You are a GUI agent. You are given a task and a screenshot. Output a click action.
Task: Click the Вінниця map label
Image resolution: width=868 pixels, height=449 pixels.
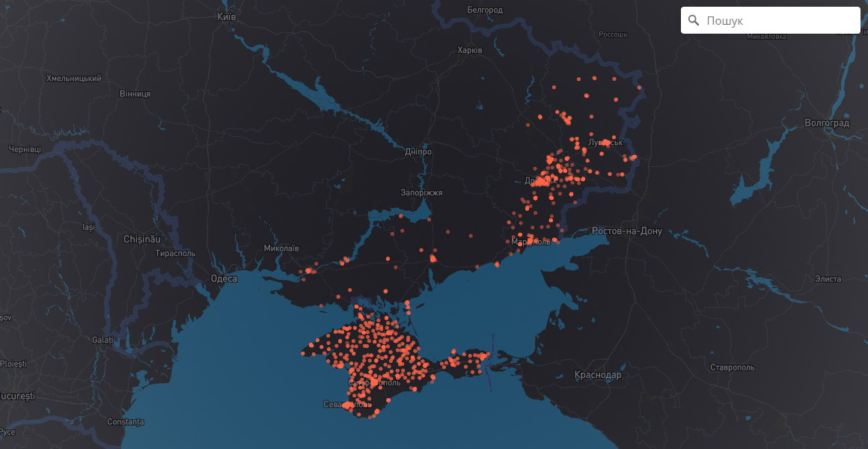pos(135,94)
